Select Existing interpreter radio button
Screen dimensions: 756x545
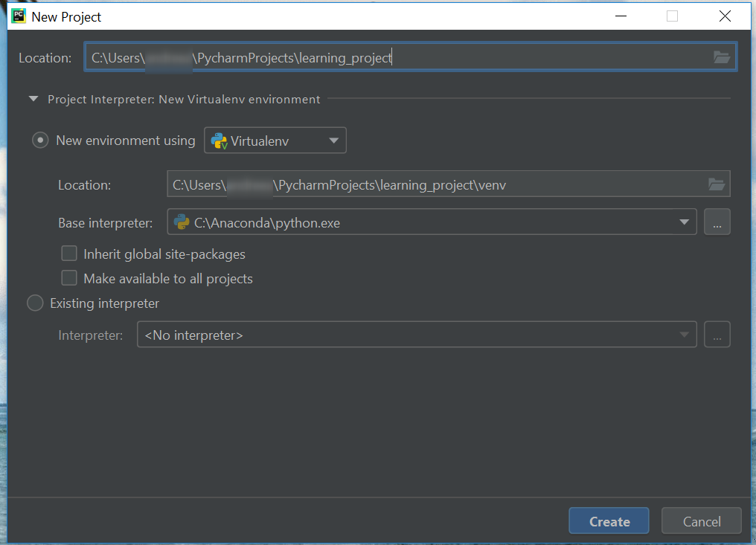click(35, 303)
